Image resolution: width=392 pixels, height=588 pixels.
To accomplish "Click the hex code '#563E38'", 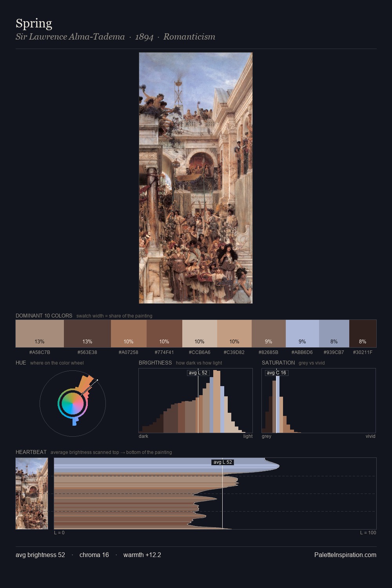I will pos(87,352).
